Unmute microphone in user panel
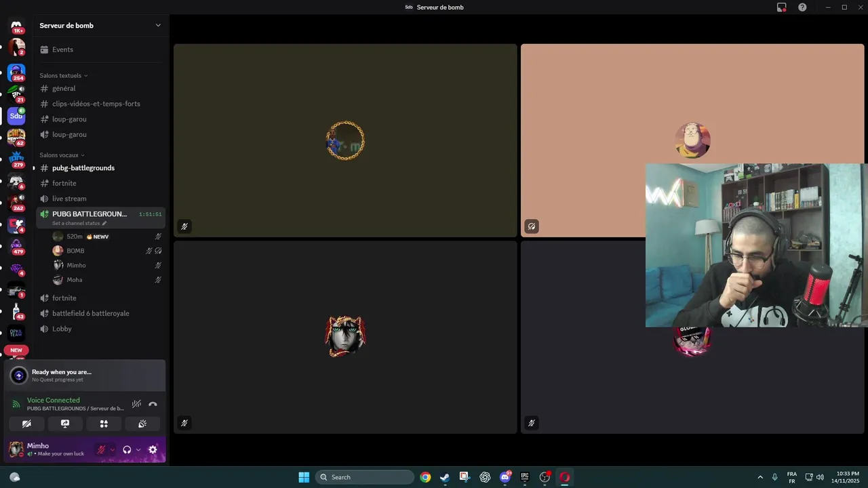 point(101,449)
